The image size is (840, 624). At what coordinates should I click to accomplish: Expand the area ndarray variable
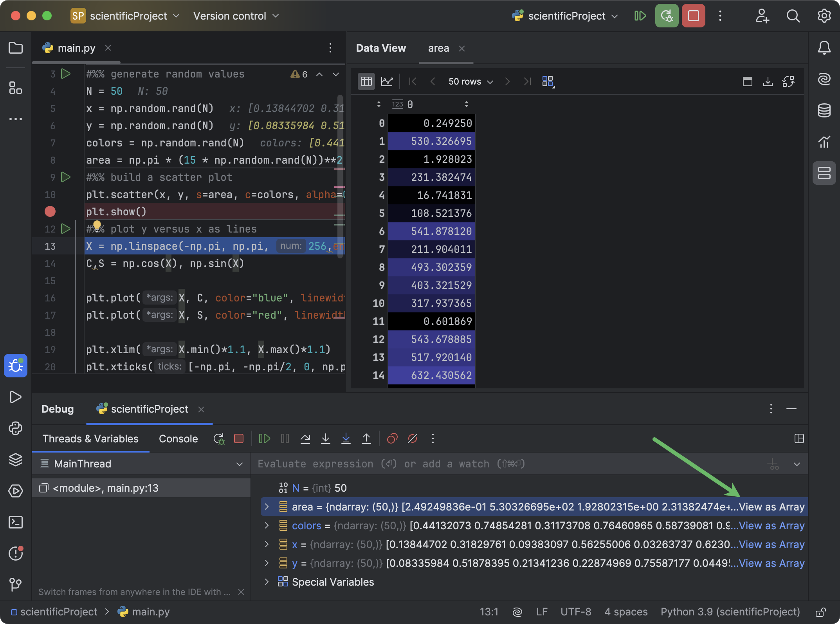pos(267,506)
